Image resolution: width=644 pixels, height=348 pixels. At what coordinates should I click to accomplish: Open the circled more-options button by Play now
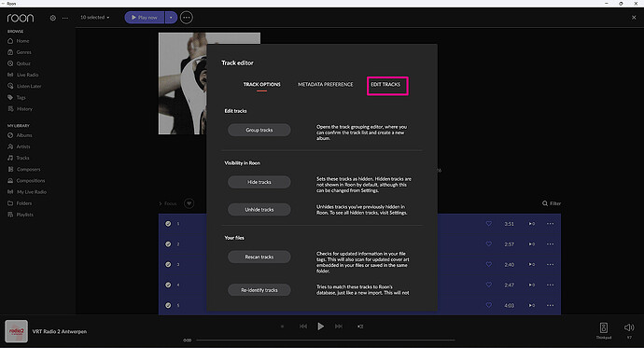click(187, 18)
